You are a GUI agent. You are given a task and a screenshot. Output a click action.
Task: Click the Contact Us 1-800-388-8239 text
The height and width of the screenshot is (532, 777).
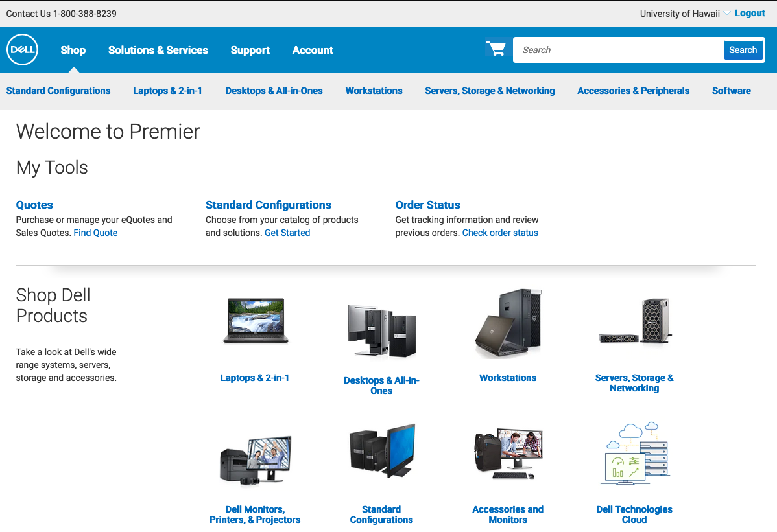coord(62,14)
